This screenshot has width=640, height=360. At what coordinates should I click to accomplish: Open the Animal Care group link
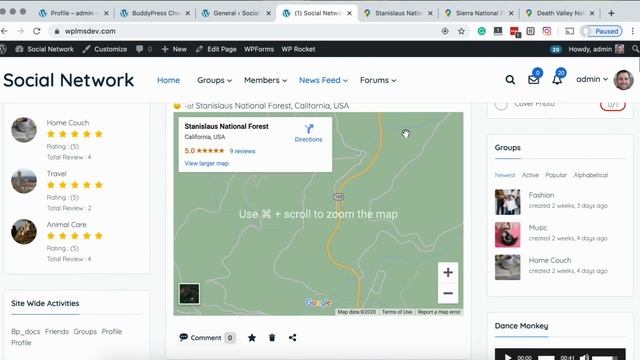point(66,224)
